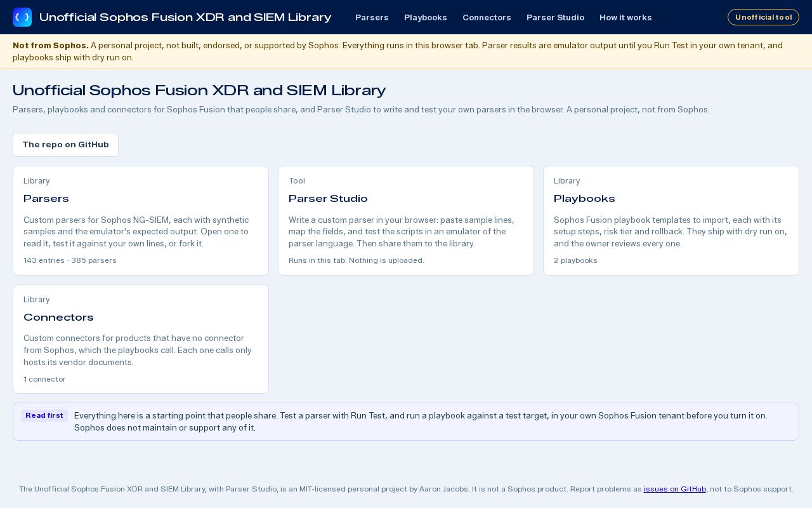Open the Parsers library card
812x508 pixels.
pos(141,220)
